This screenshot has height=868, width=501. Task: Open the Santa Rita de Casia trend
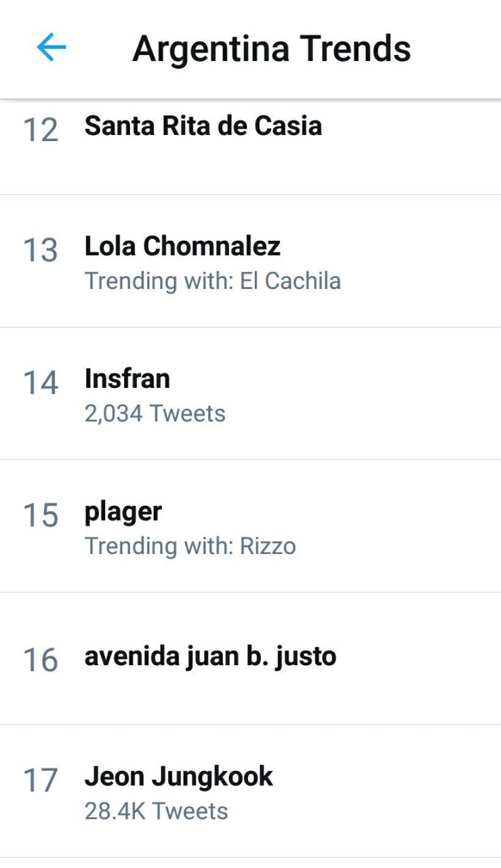coord(203,125)
